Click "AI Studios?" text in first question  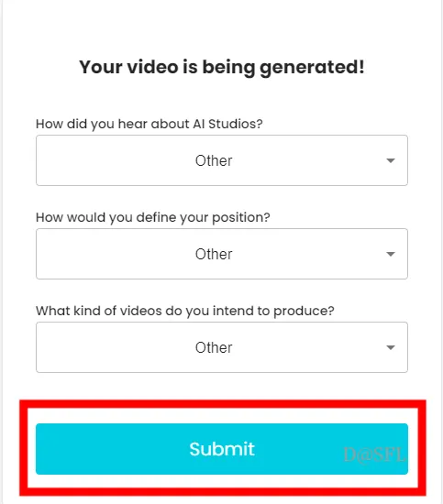point(227,124)
